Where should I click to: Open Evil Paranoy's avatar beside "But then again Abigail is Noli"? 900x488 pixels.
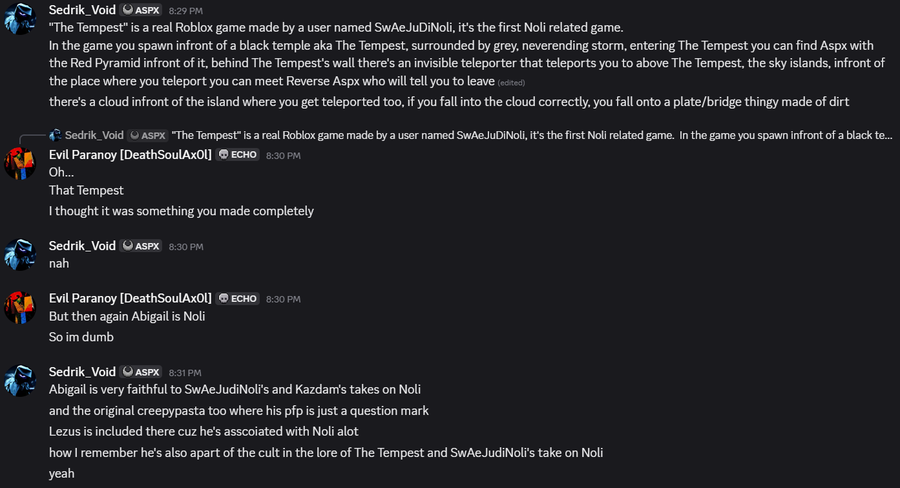pos(20,308)
